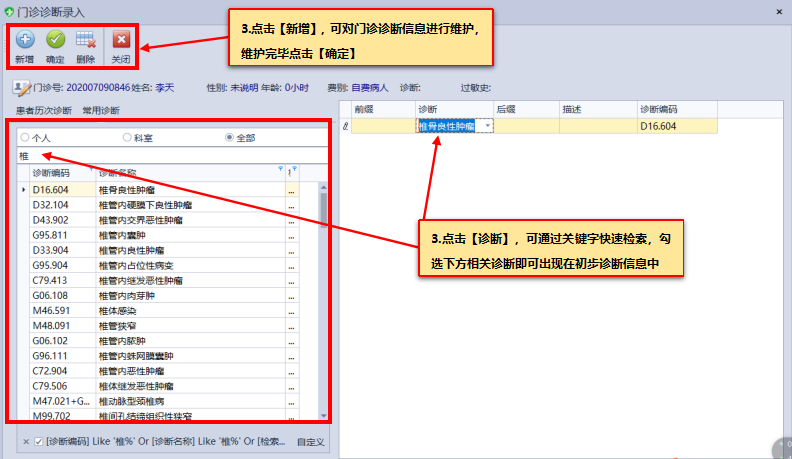
Task: Click the ellipsis button in the D16.604 row
Action: point(292,189)
